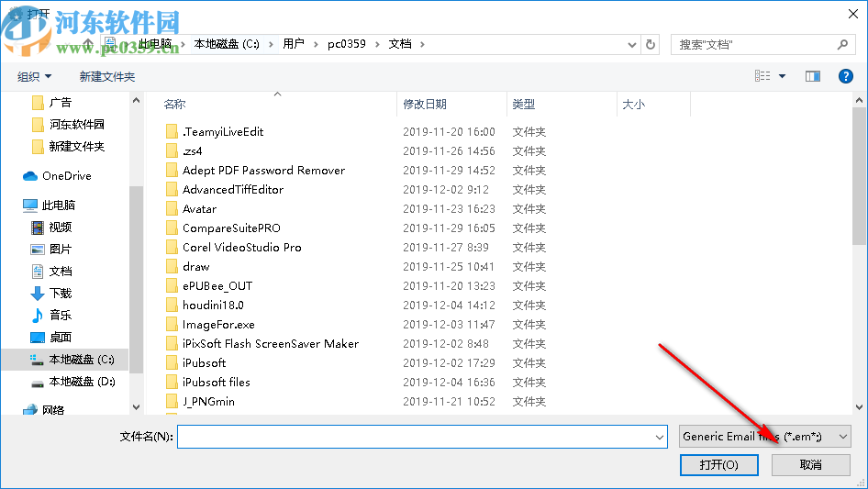Select OneDrive cloud icon in sidebar
Screen dimensions: 868x489
coord(30,176)
